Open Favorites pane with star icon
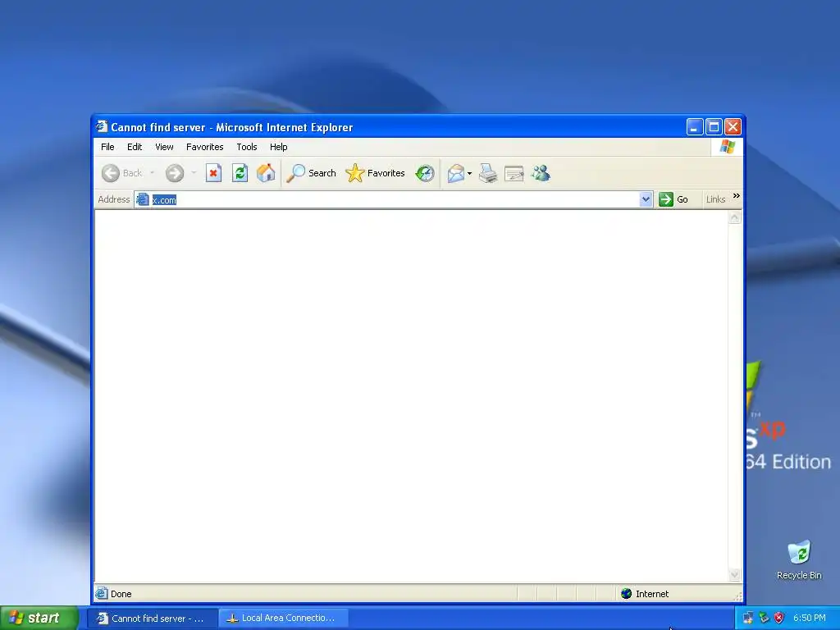This screenshot has height=630, width=840. point(375,173)
